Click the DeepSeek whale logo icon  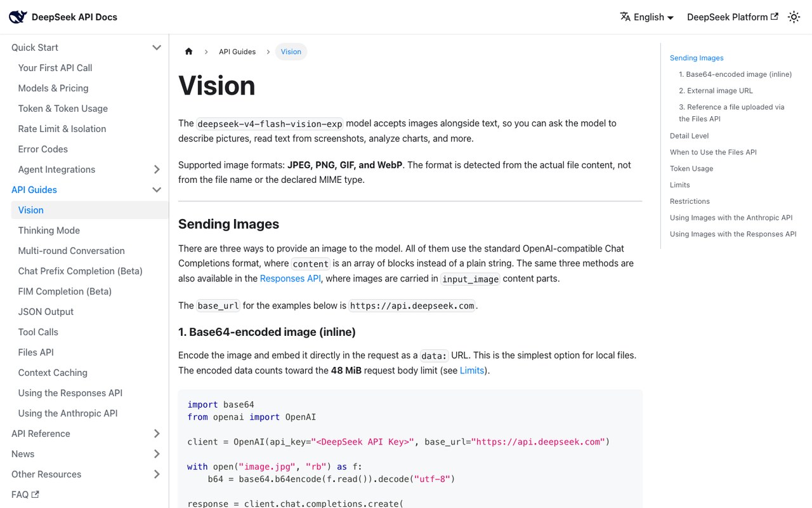(18, 17)
